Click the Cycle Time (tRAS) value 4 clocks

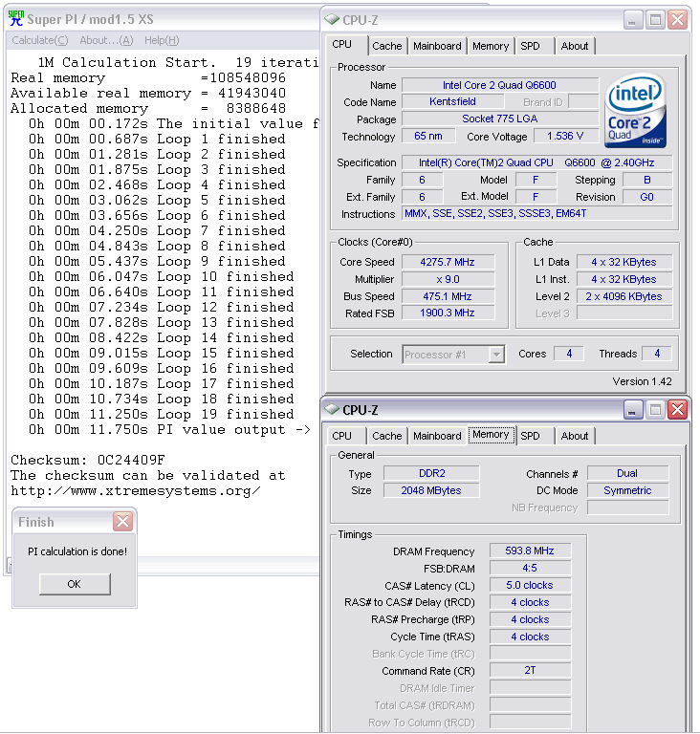(x=530, y=637)
